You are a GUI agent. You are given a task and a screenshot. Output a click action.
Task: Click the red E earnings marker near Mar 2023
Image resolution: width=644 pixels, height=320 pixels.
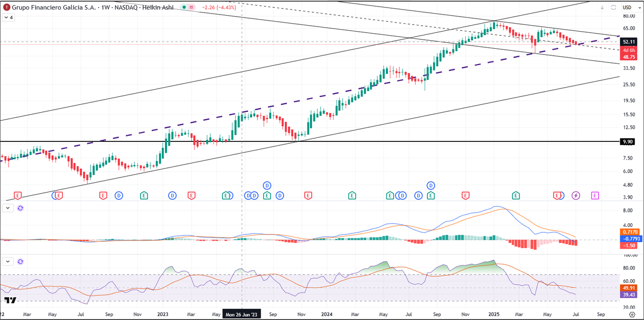coord(191,195)
